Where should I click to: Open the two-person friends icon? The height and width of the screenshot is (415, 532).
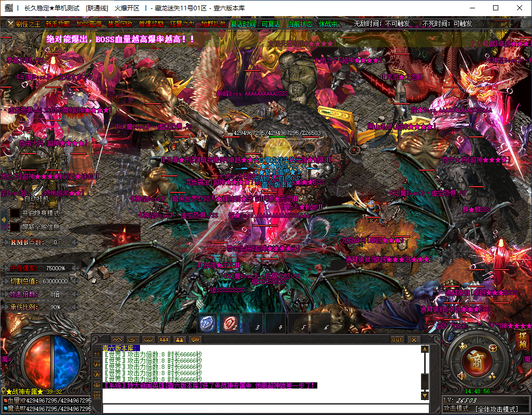(x=179, y=339)
